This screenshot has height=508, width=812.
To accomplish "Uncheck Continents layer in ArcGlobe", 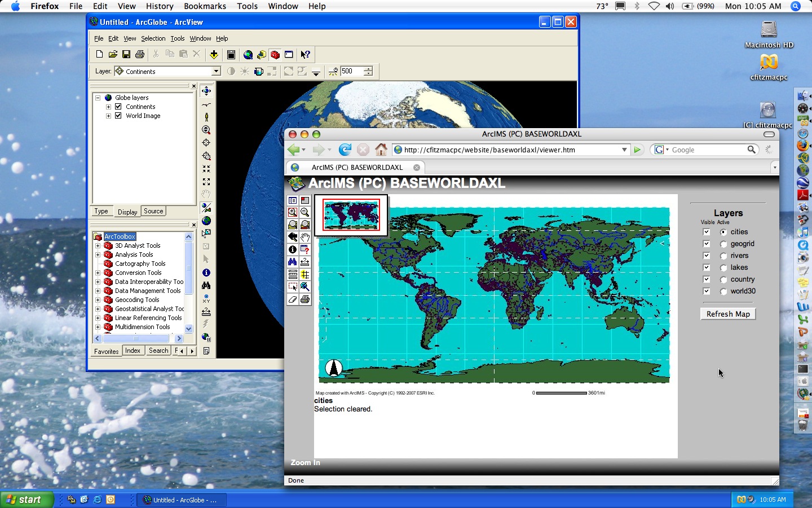I will [x=118, y=107].
